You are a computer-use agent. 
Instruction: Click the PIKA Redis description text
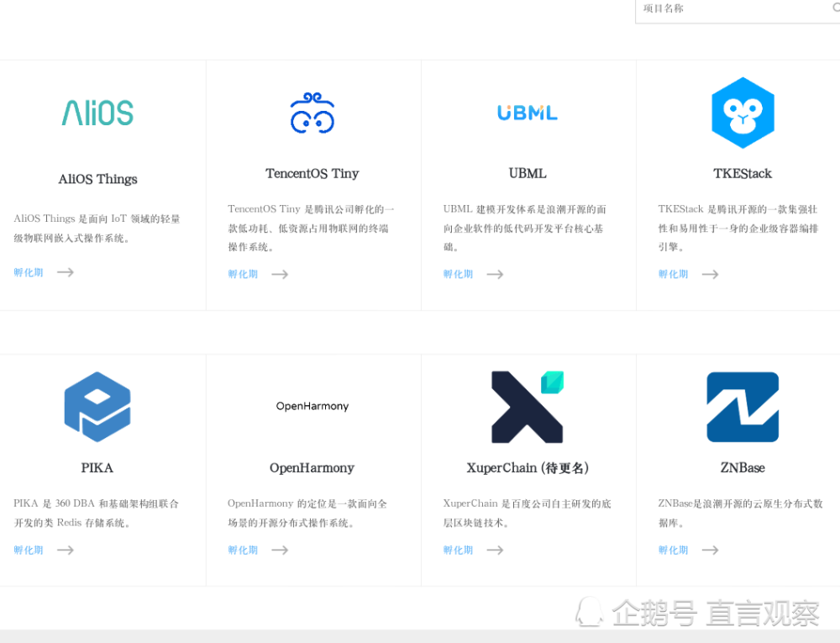[97, 513]
